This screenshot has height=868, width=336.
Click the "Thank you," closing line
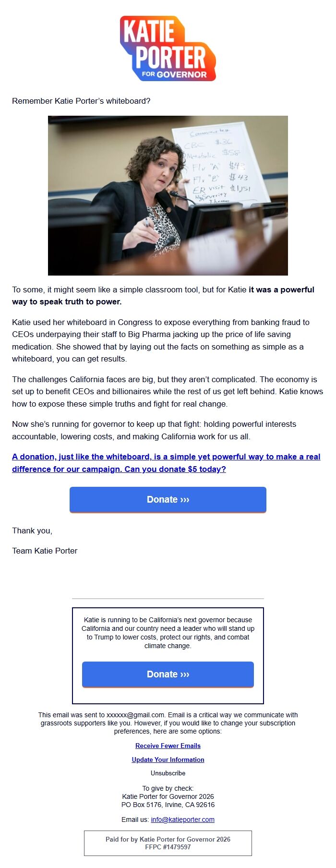32,530
